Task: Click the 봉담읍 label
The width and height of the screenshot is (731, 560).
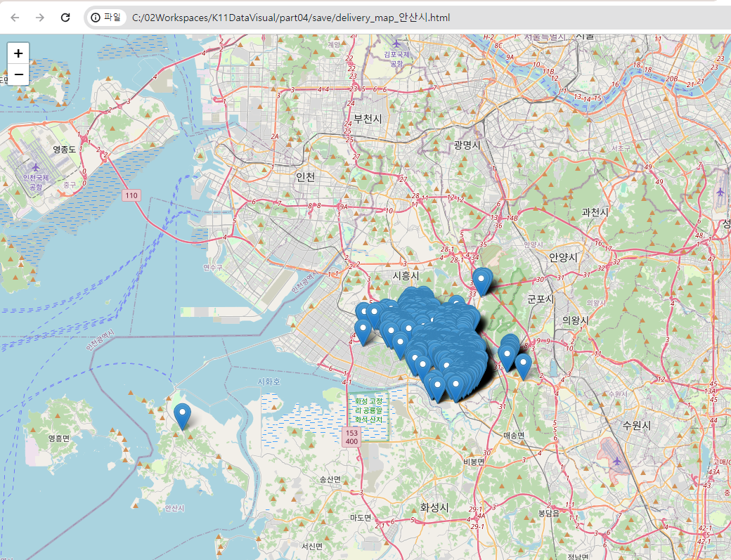Action: (x=549, y=513)
